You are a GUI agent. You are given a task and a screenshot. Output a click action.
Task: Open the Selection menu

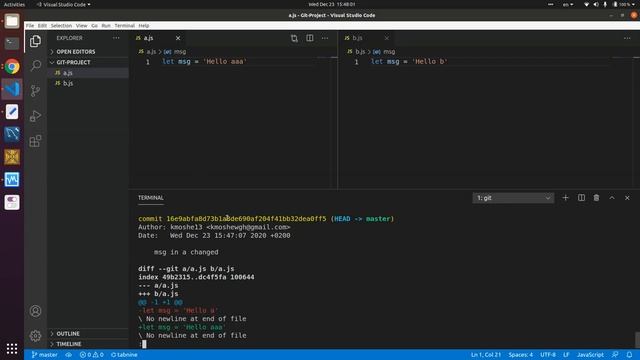[61, 25]
